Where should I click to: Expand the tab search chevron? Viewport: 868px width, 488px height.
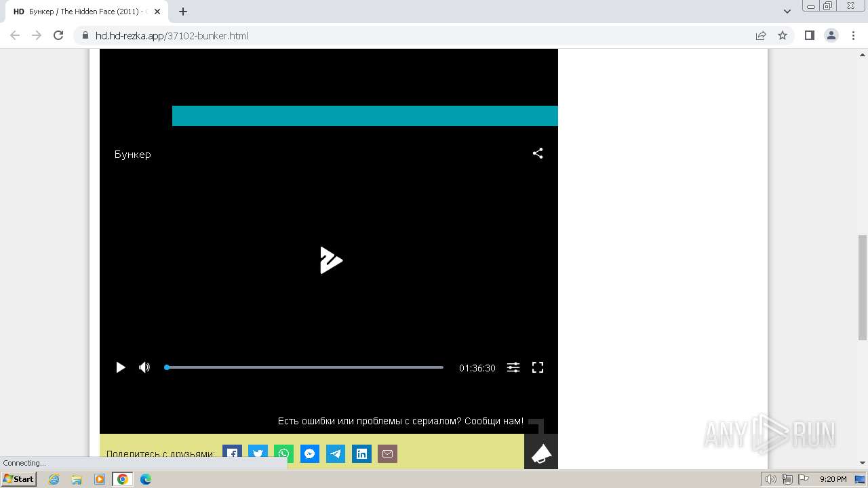pos(787,12)
